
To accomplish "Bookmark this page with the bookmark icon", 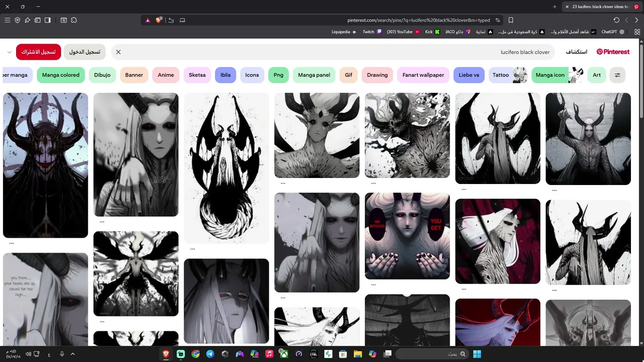I will coord(511,20).
